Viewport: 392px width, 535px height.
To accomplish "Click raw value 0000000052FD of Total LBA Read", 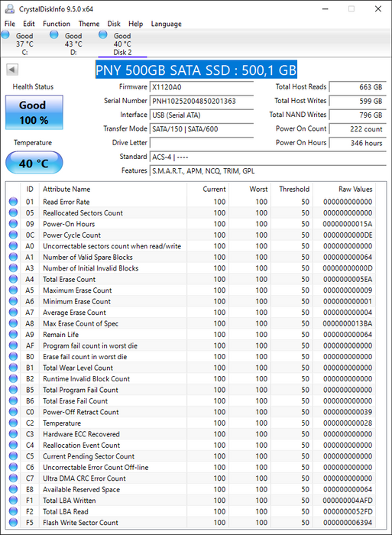I will (x=348, y=511).
